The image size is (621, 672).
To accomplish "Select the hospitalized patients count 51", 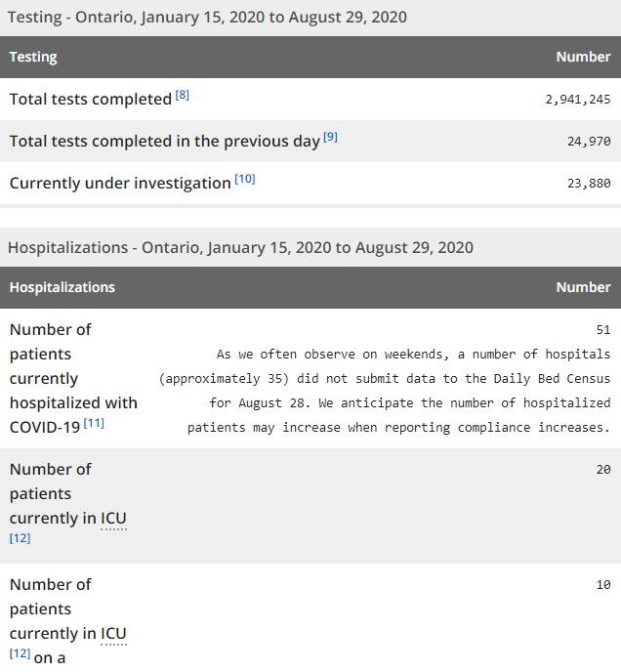I will (602, 330).
